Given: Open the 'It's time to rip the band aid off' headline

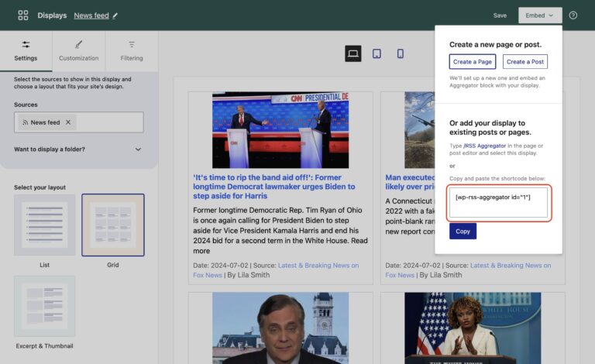Looking at the screenshot, I should click(x=274, y=187).
